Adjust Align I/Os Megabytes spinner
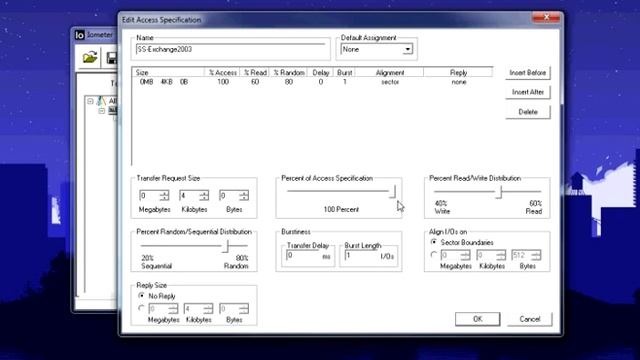 coord(466,256)
